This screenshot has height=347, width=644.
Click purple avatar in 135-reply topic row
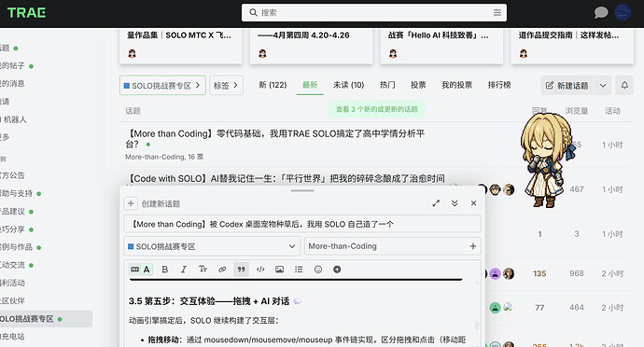495,274
